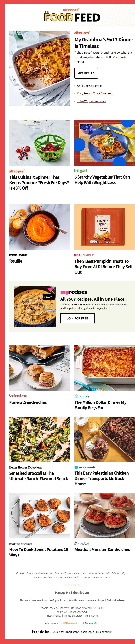Open the Meatball Monster Sandwiches headline
The height and width of the screenshot is (644, 135).
click(x=102, y=550)
